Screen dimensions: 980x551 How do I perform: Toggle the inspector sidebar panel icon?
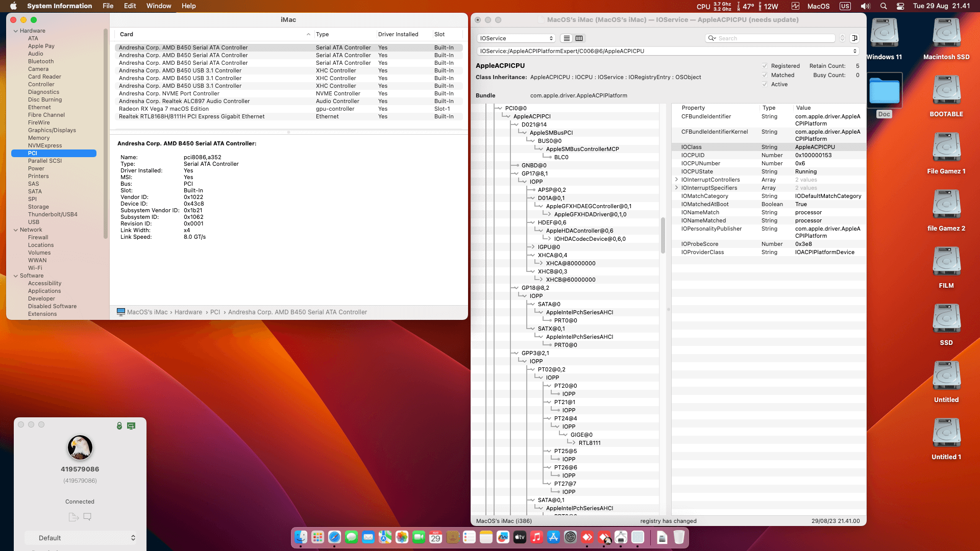(x=854, y=38)
